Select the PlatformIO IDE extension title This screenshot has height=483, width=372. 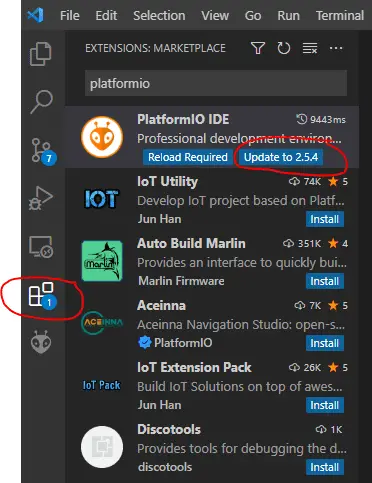(x=183, y=119)
